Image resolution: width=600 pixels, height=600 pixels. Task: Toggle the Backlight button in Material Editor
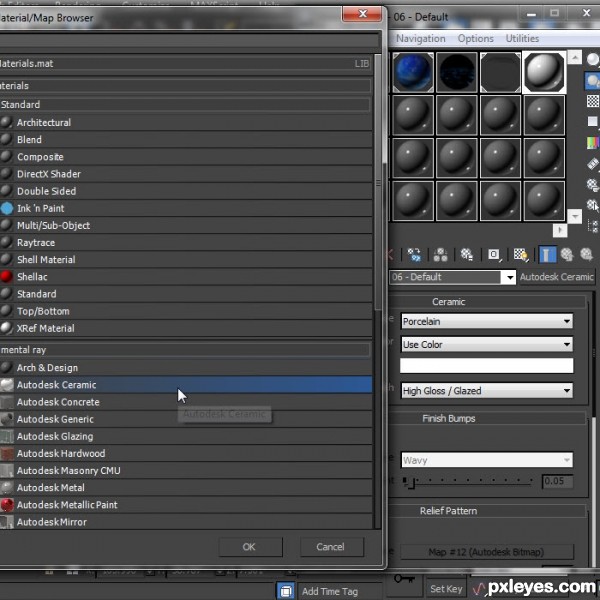593,81
